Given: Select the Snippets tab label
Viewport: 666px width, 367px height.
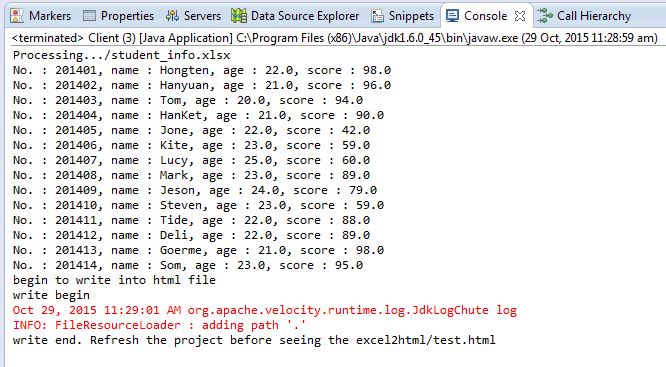Looking at the screenshot, I should (x=411, y=16).
